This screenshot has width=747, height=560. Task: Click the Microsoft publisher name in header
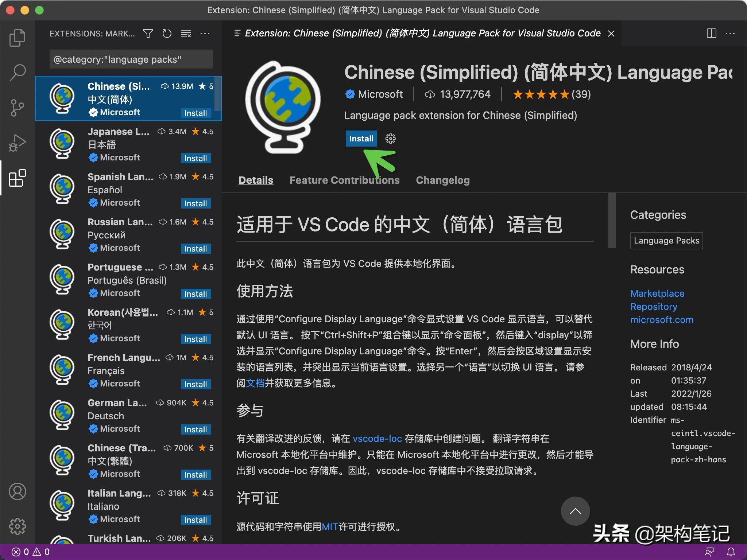pos(380,94)
